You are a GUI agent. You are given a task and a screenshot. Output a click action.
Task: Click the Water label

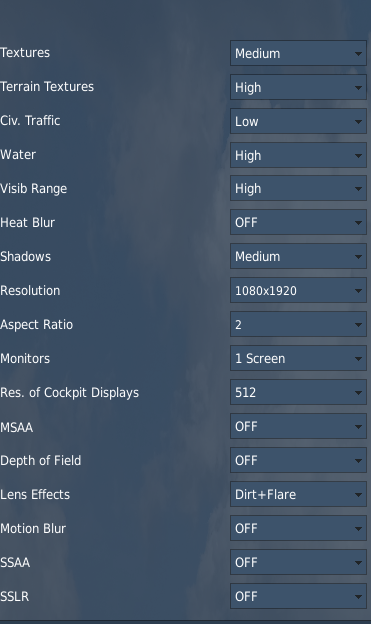tap(18, 154)
